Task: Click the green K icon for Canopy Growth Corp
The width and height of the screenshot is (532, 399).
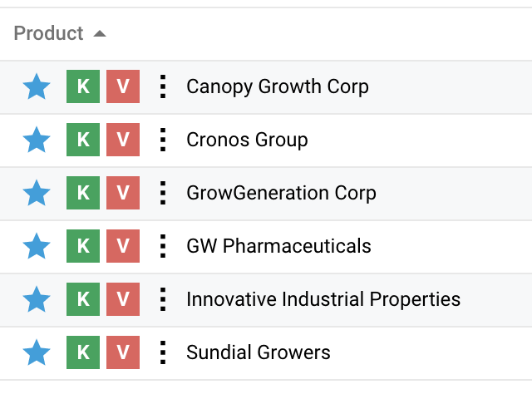Action: (x=83, y=86)
